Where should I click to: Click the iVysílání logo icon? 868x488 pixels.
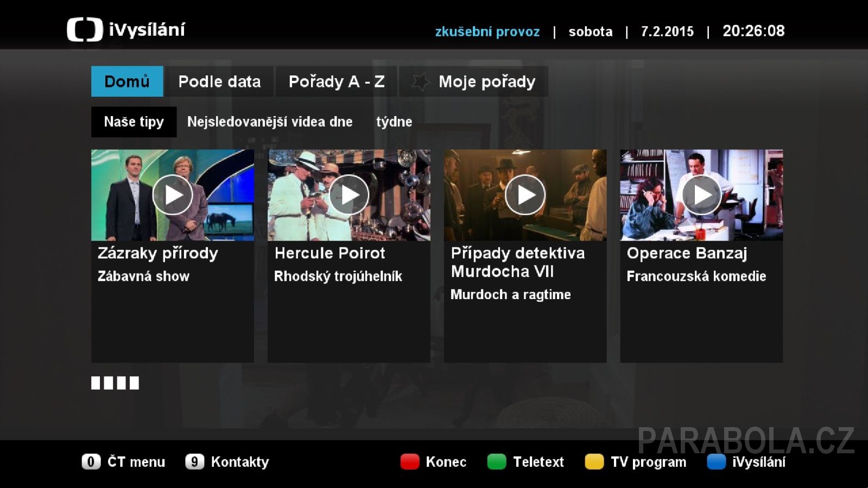[x=85, y=30]
